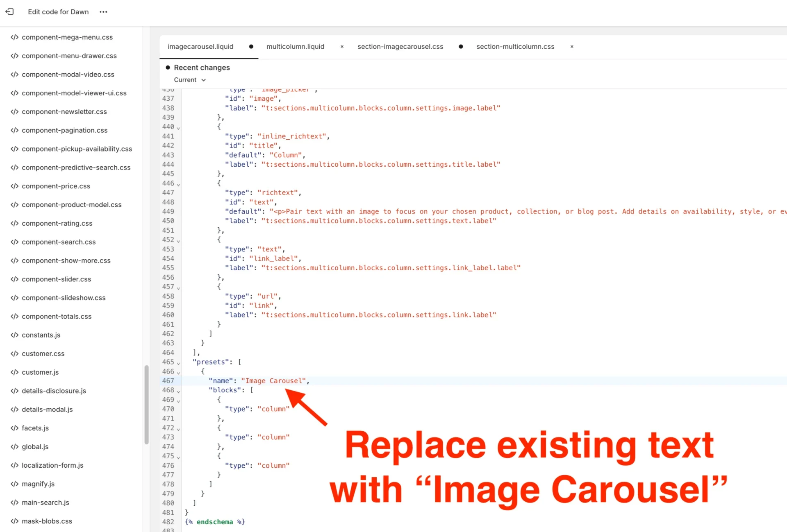Click the code file icon beside customer.js
This screenshot has width=787, height=532.
[x=14, y=372]
